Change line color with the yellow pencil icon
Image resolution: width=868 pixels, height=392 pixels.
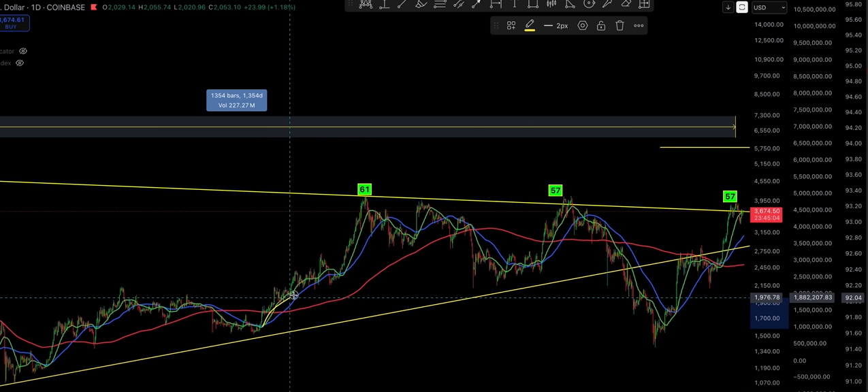coord(530,26)
